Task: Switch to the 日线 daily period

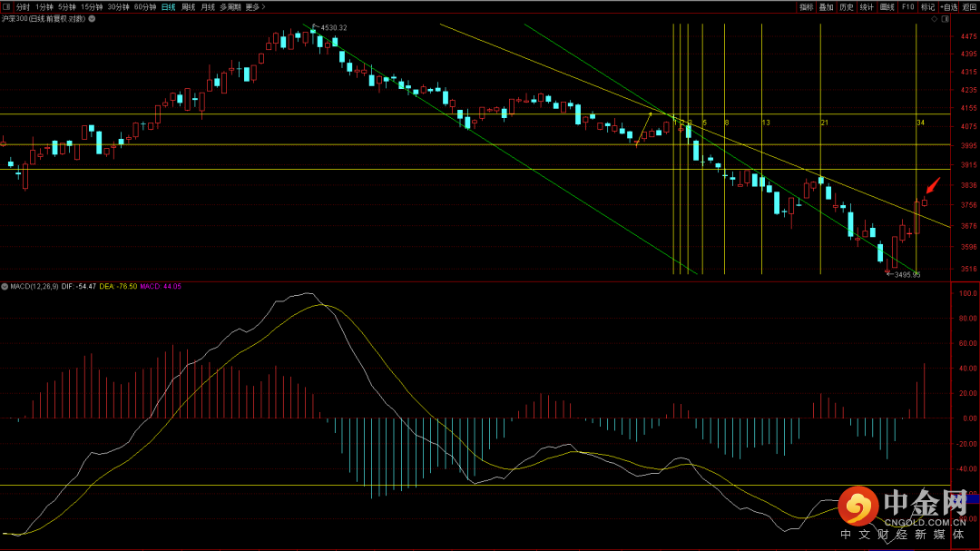Action: pos(168,6)
